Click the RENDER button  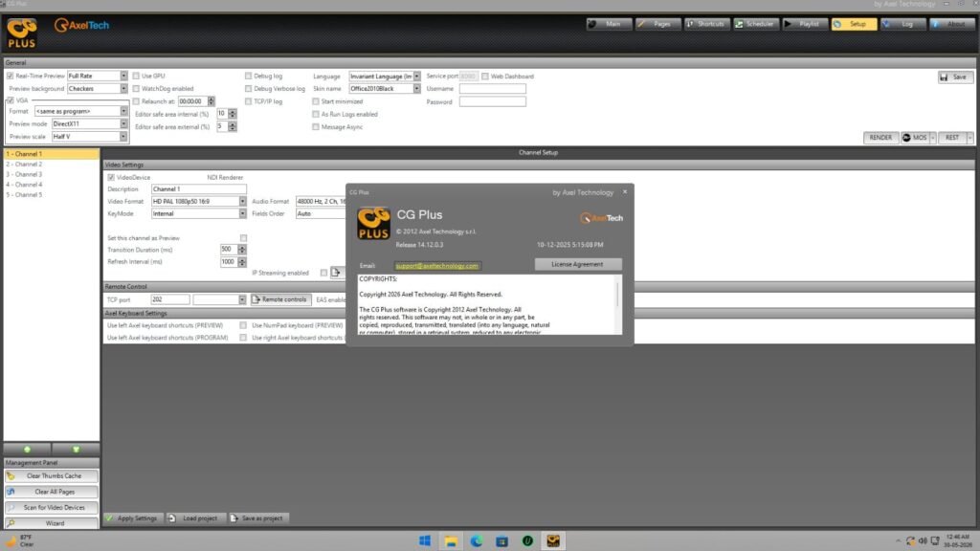[880, 138]
